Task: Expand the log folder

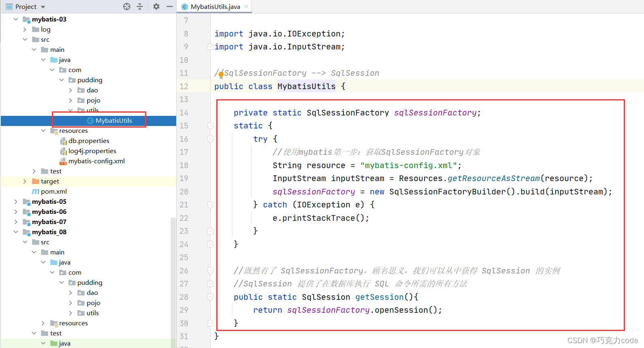Action: [x=25, y=29]
